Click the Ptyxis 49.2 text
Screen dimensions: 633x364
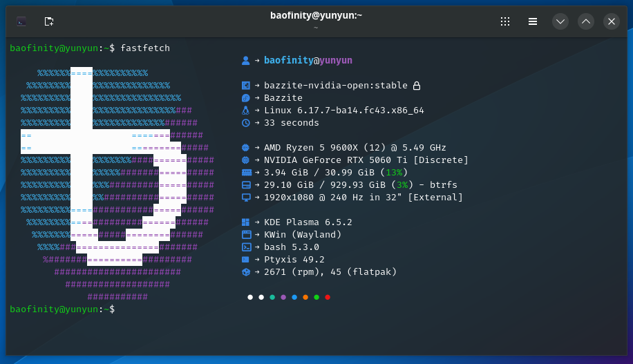(x=294, y=260)
